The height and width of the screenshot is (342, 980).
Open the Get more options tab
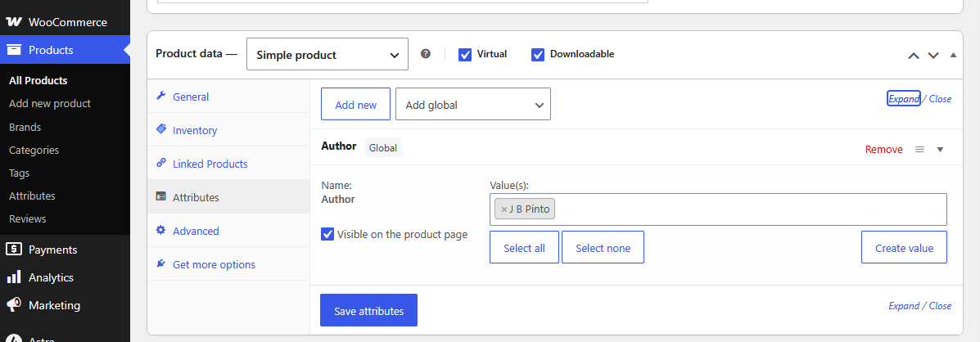[228, 264]
